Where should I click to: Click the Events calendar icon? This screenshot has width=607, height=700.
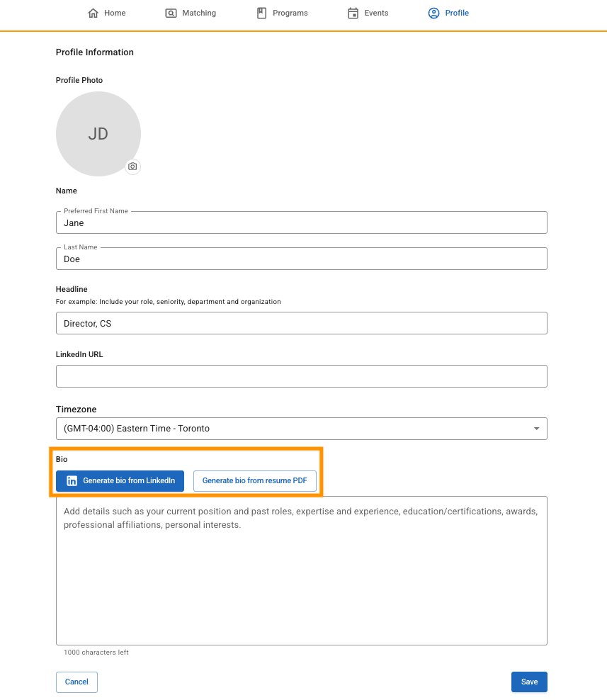353,13
